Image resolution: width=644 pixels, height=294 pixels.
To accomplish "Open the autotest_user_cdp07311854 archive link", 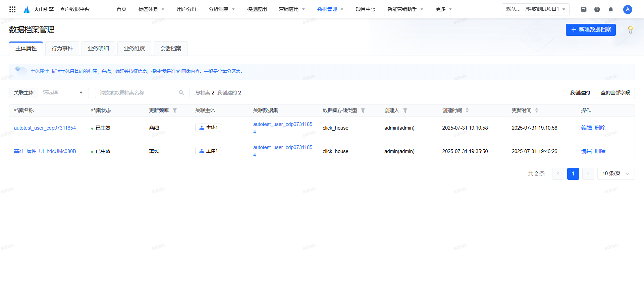I will tap(45, 128).
